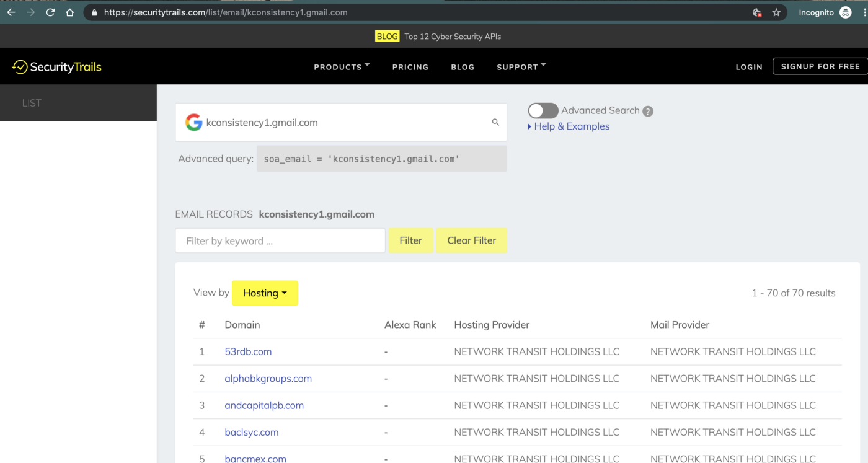Click the blocked cookies icon in address bar
868x463 pixels.
click(756, 12)
